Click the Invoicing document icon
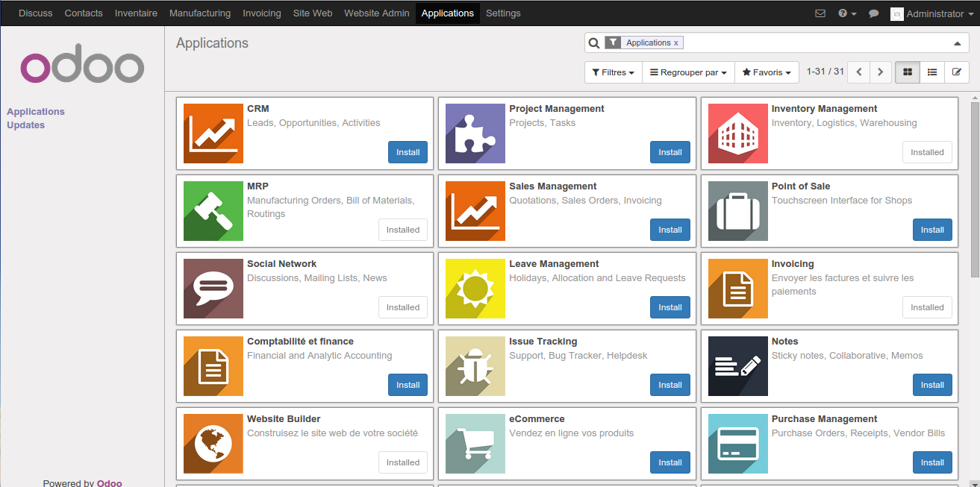The height and width of the screenshot is (487, 980). click(x=737, y=289)
